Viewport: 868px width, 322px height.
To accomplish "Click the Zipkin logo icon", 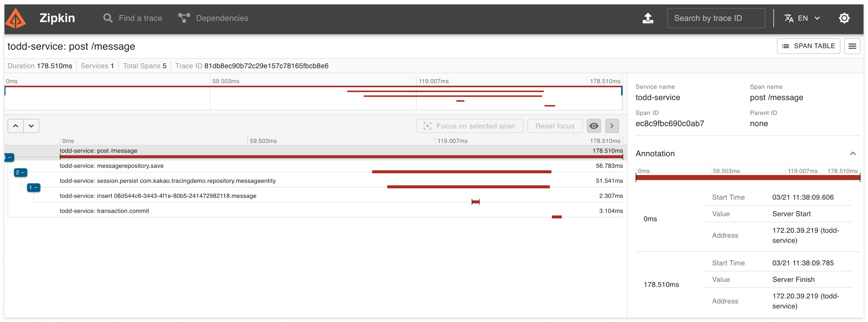I will point(16,18).
